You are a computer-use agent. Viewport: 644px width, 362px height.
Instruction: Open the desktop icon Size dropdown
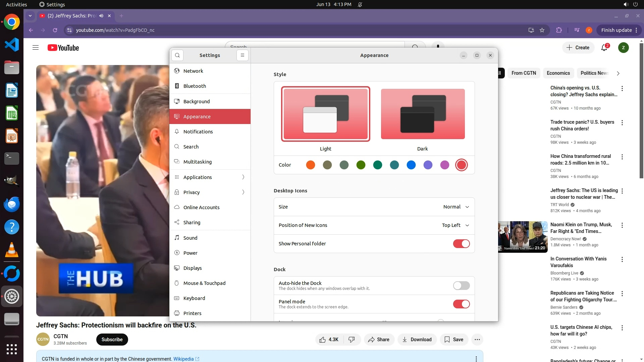click(456, 207)
